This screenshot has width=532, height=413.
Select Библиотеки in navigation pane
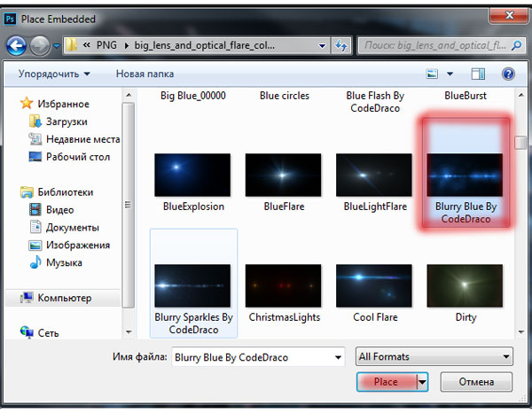click(x=65, y=192)
